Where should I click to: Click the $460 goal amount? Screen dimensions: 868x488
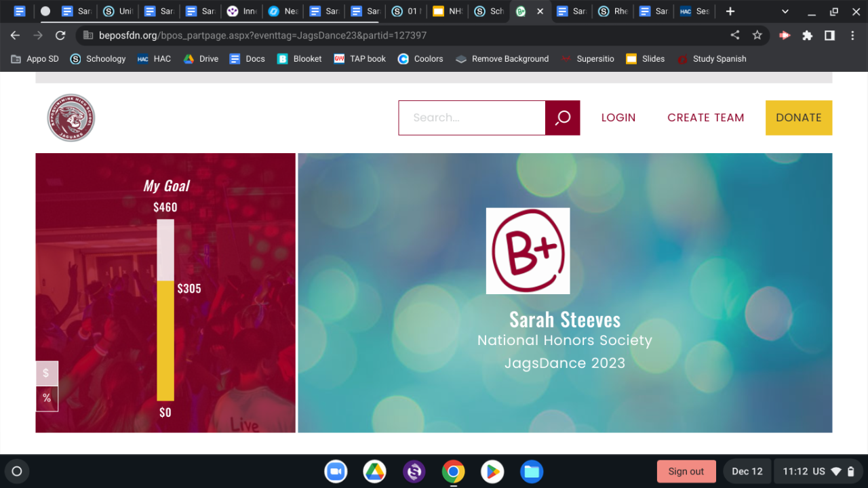(165, 207)
